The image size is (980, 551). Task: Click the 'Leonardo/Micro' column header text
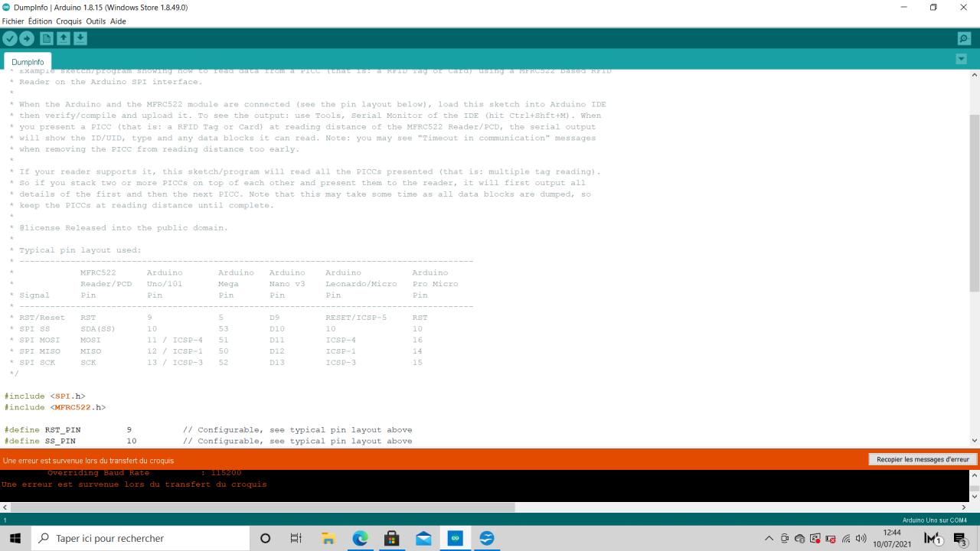tap(361, 284)
